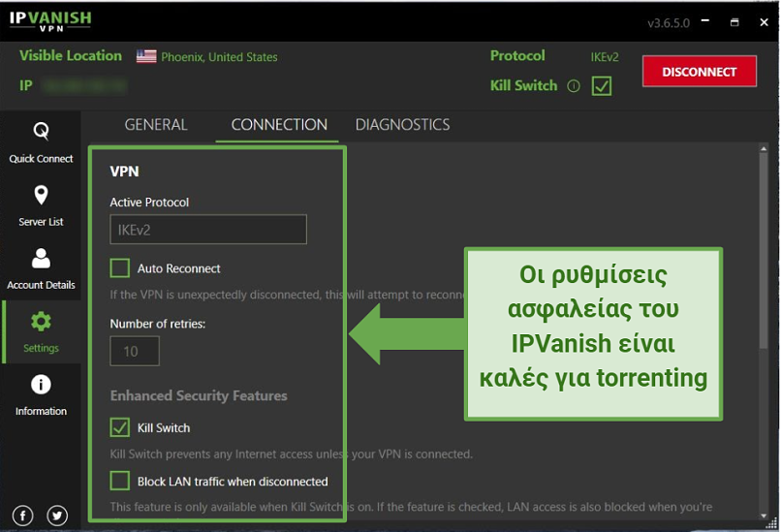This screenshot has width=781, height=532.
Task: Switch to the GENERAL tab
Action: coord(156,125)
